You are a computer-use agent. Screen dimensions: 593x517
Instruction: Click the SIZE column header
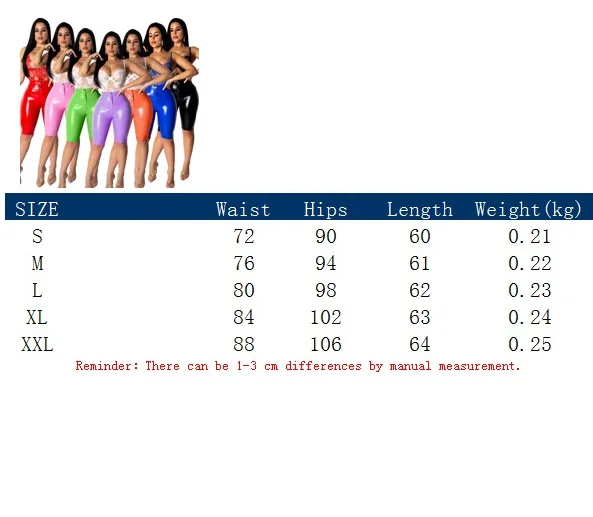37,209
